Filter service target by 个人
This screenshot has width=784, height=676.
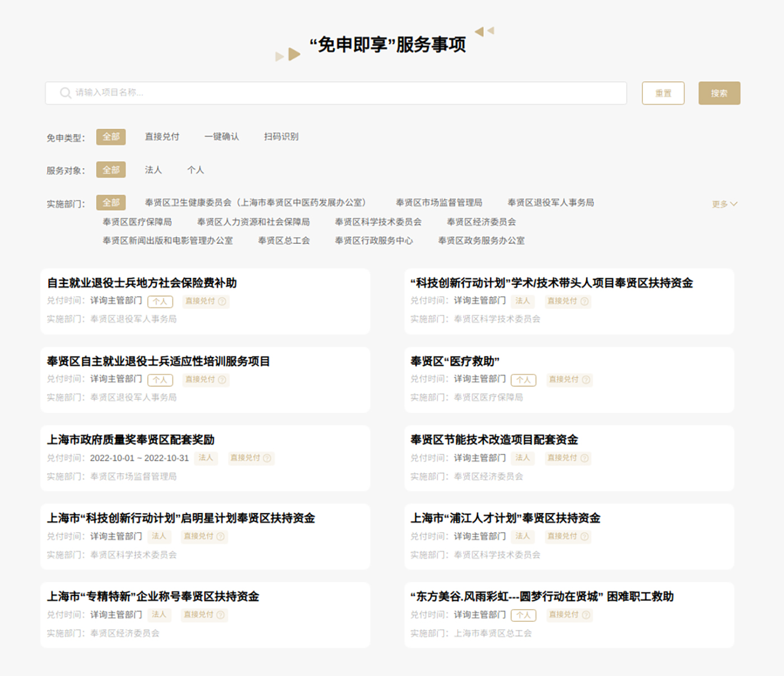pyautogui.click(x=195, y=170)
